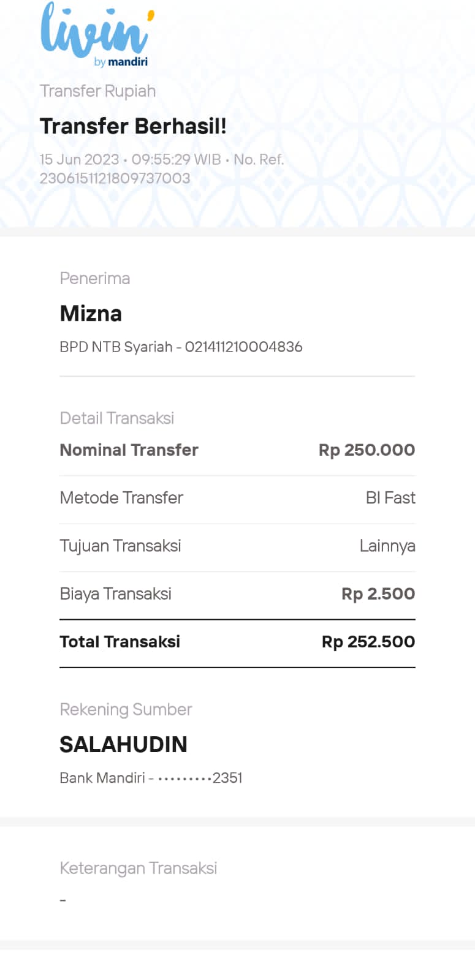
Task: Click the Transfer Berhasil! heading
Action: pos(133,126)
